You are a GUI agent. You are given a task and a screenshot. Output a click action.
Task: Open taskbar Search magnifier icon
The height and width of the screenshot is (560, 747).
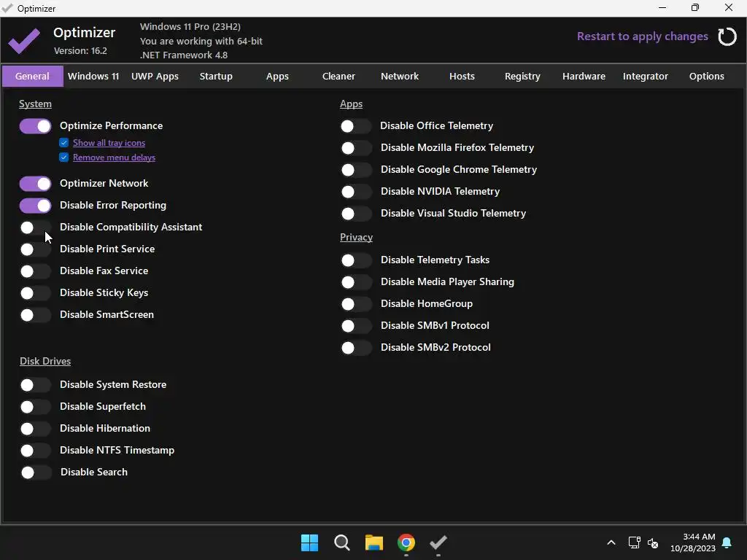click(x=342, y=542)
